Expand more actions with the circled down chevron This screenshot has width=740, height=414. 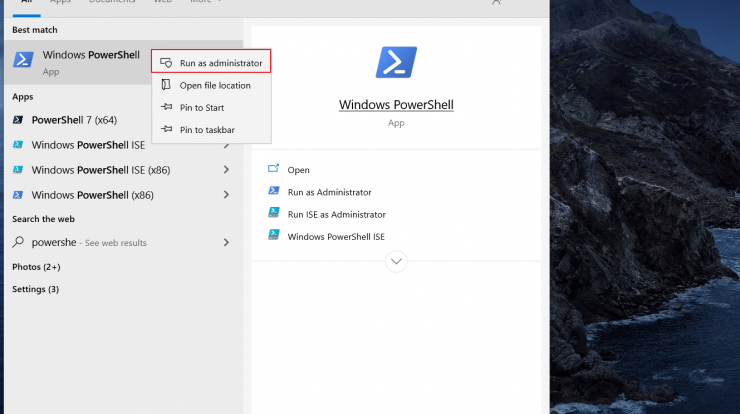(396, 262)
